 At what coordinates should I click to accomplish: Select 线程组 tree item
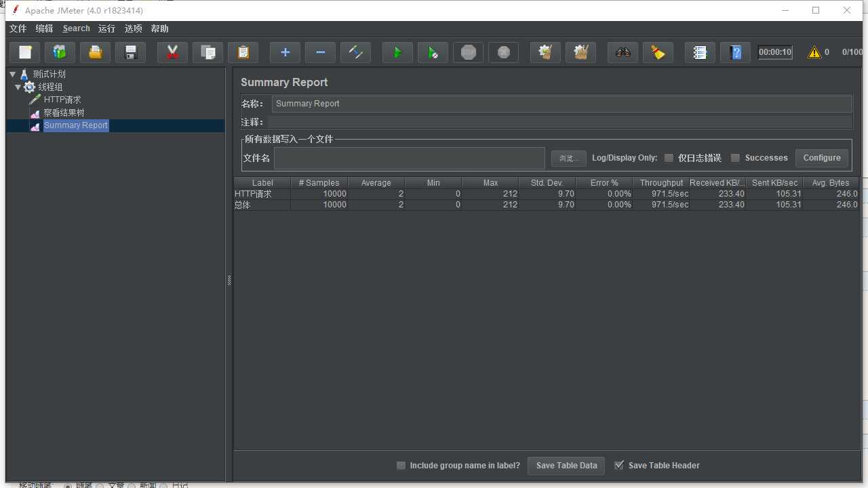(x=50, y=87)
